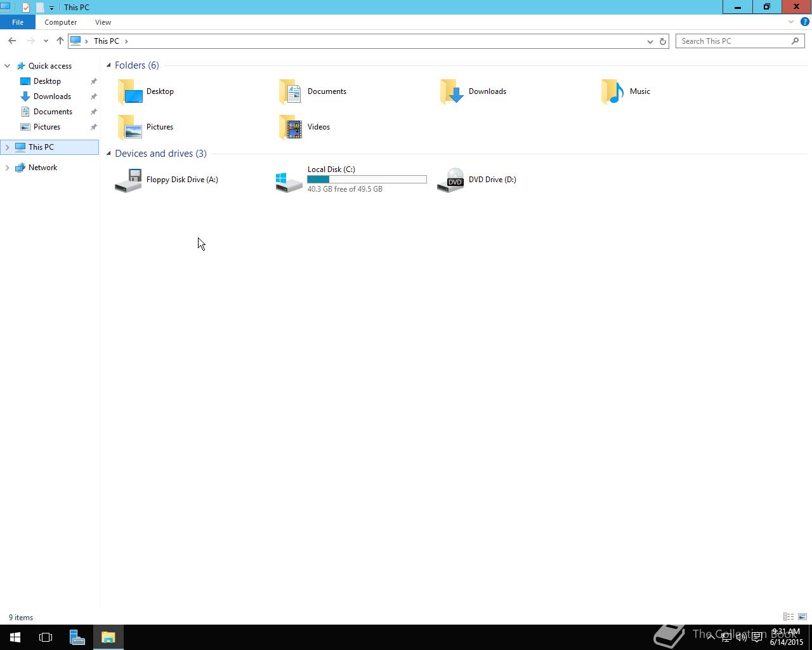This screenshot has width=812, height=650.
Task: Select DVD Drive (D:)
Action: click(x=476, y=180)
